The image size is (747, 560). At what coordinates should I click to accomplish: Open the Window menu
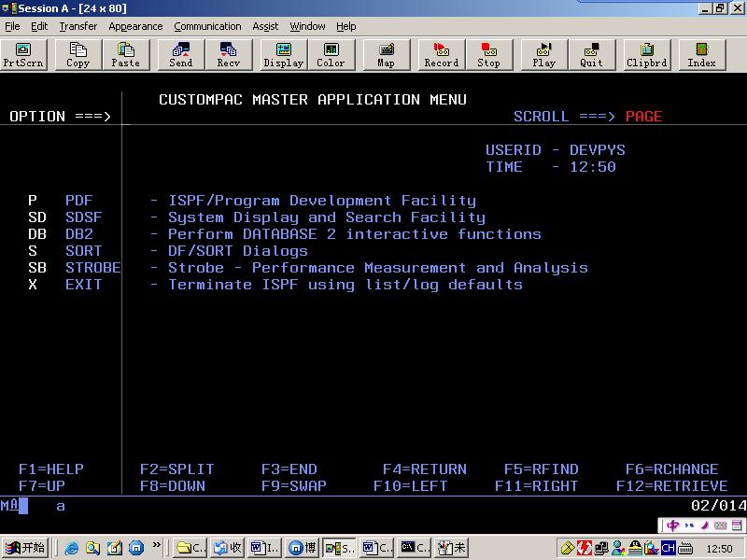[x=307, y=26]
